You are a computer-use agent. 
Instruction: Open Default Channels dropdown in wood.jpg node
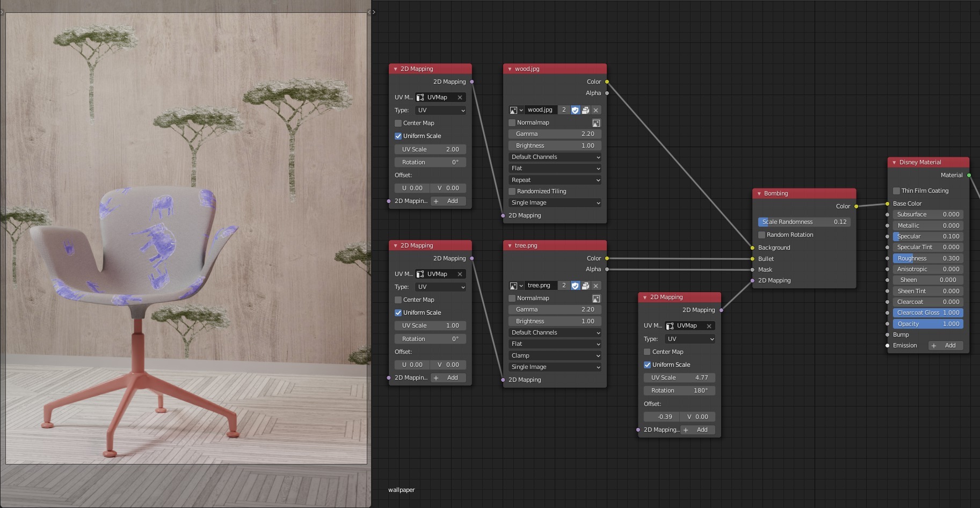555,157
